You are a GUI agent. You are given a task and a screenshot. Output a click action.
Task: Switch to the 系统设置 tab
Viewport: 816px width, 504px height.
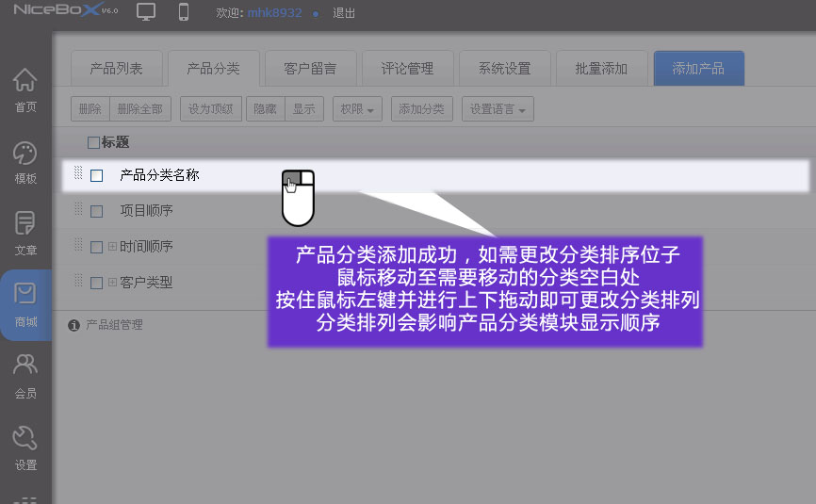[x=504, y=69]
